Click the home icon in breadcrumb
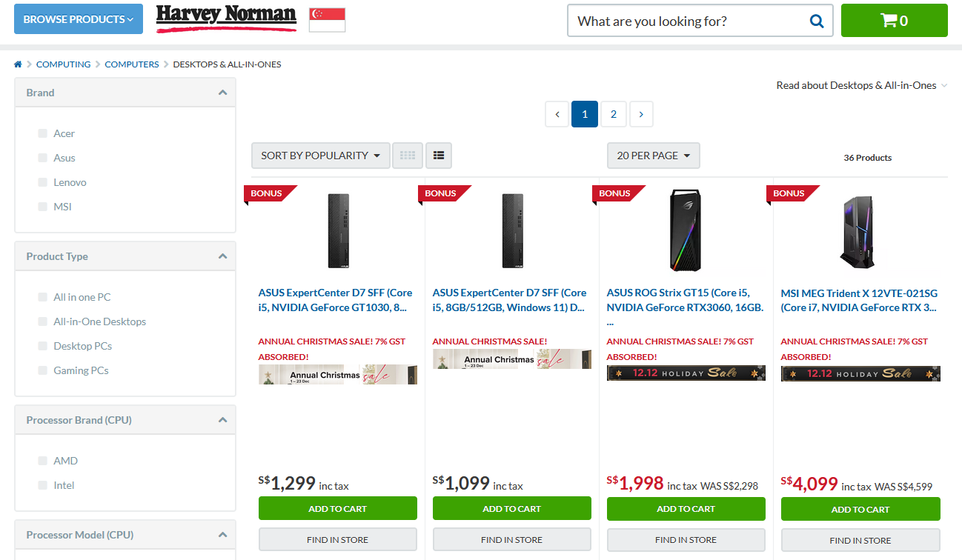Image resolution: width=962 pixels, height=560 pixels. tap(18, 64)
